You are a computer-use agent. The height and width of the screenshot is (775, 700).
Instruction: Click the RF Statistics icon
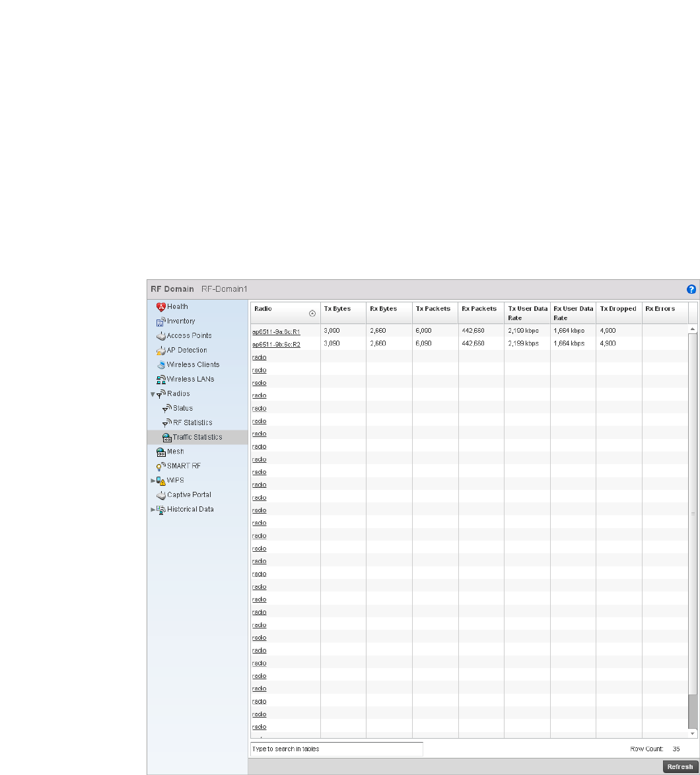[167, 423]
